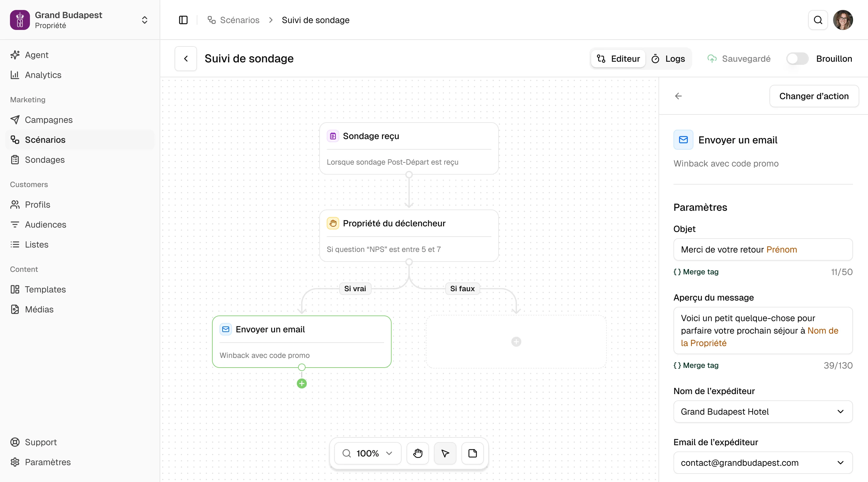Viewport: 868px width, 482px height.
Task: Open search with the magnifier icon
Action: [818, 20]
